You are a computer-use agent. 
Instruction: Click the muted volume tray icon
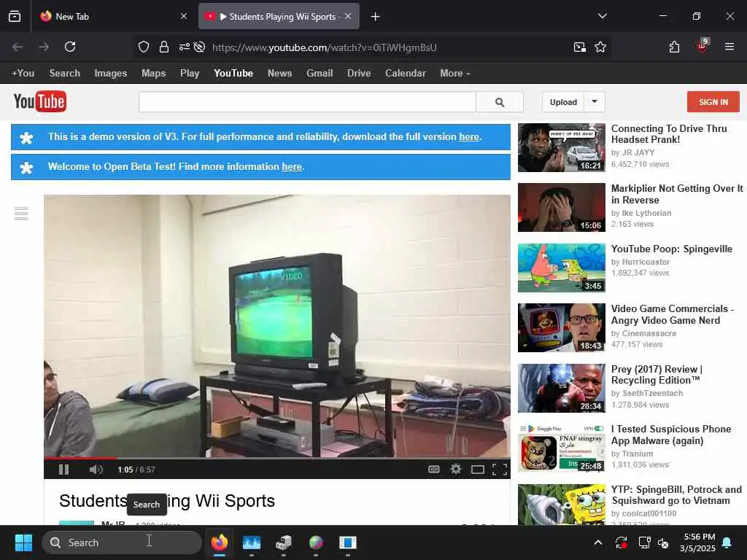click(663, 542)
